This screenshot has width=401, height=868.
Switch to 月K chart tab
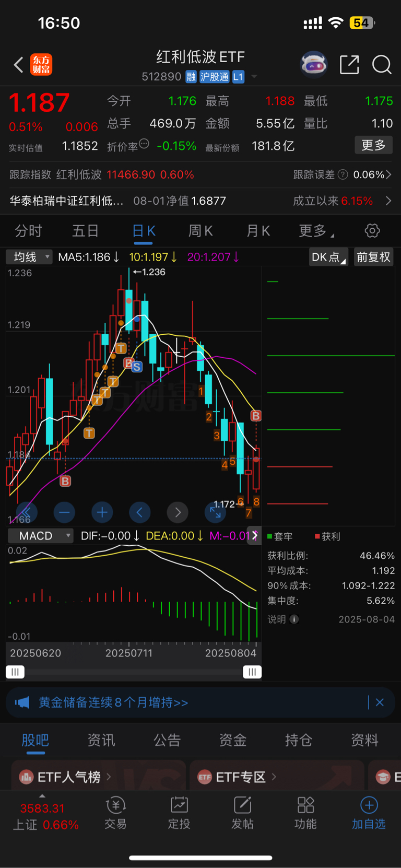click(x=258, y=230)
